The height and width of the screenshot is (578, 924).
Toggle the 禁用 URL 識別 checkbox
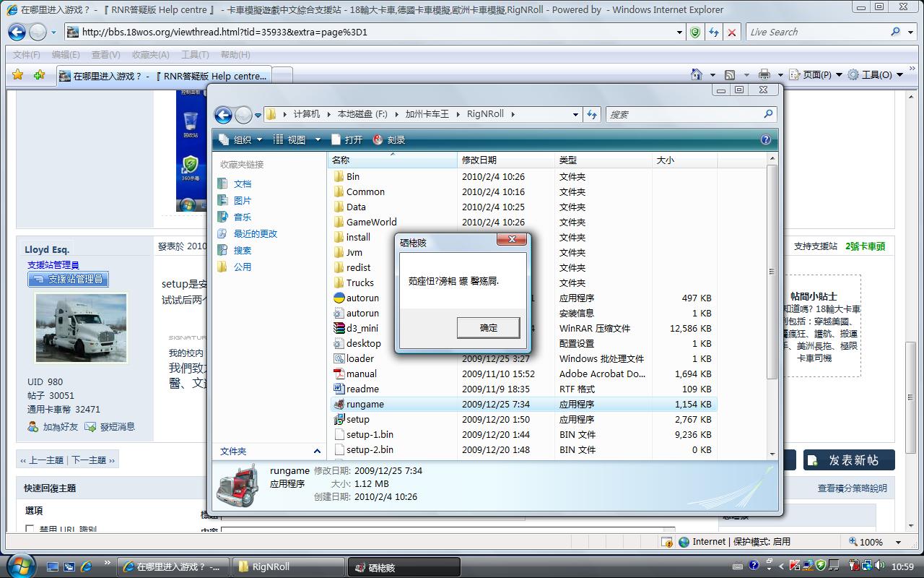pyautogui.click(x=30, y=529)
